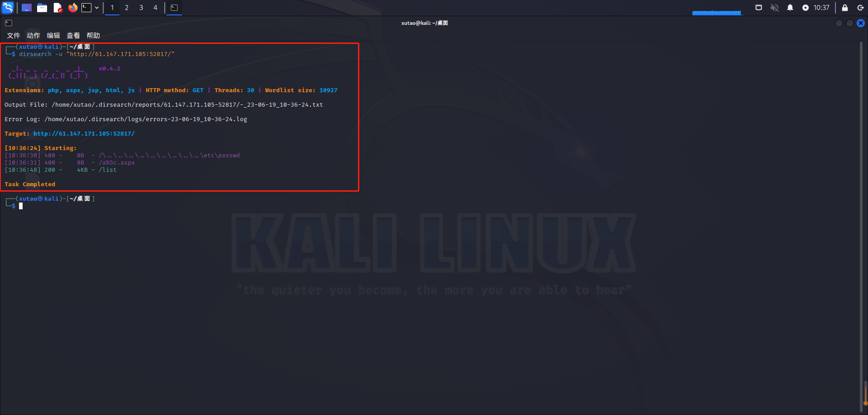The height and width of the screenshot is (415, 868).
Task: Switch to workspace 4
Action: [155, 8]
